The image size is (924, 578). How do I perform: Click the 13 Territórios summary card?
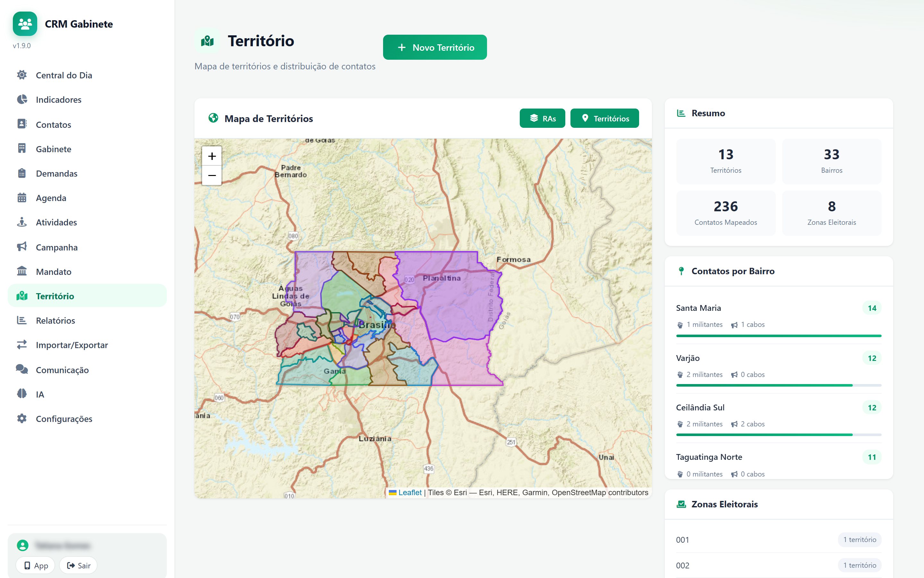[x=725, y=161]
